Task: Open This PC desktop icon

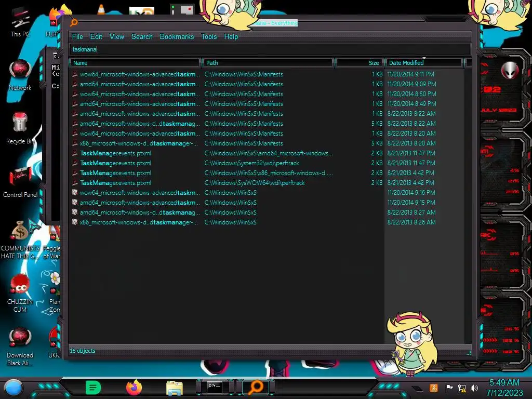Action: pyautogui.click(x=20, y=22)
